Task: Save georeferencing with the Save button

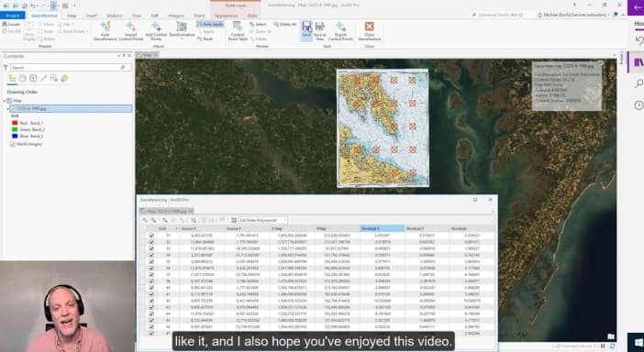Action: tap(306, 31)
